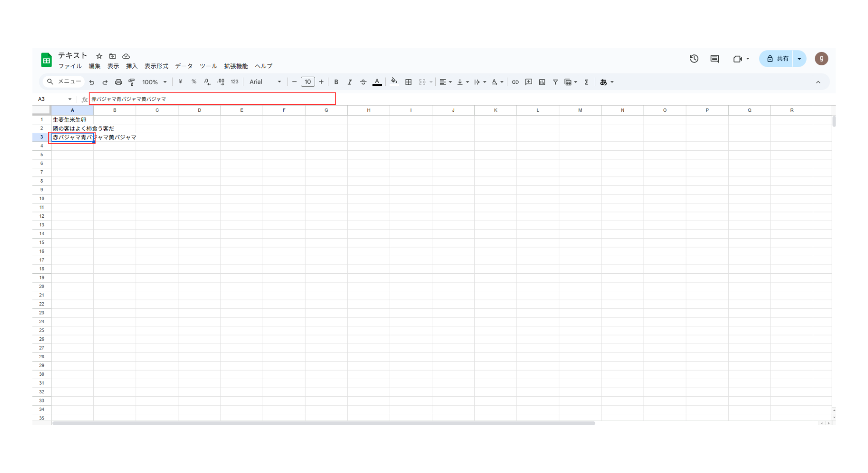This screenshot has width=868, height=473.
Task: Check the cloud save status icon
Action: point(126,56)
